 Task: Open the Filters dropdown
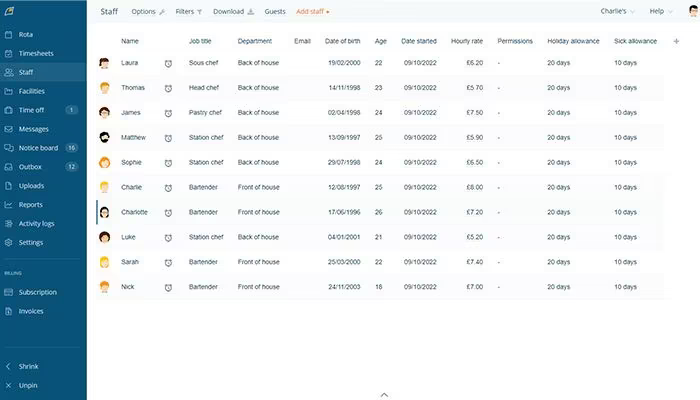pyautogui.click(x=188, y=12)
